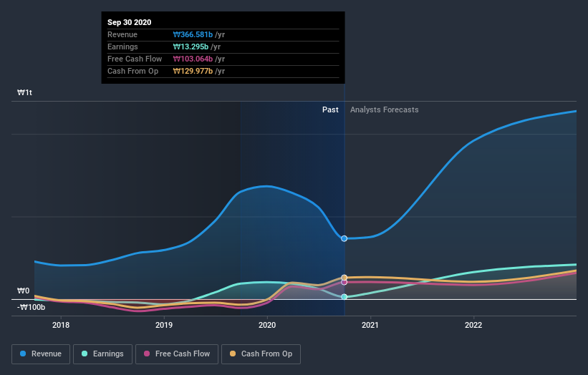588x375 pixels.
Task: Click the ₩1t y-axis label
Action: [x=25, y=92]
